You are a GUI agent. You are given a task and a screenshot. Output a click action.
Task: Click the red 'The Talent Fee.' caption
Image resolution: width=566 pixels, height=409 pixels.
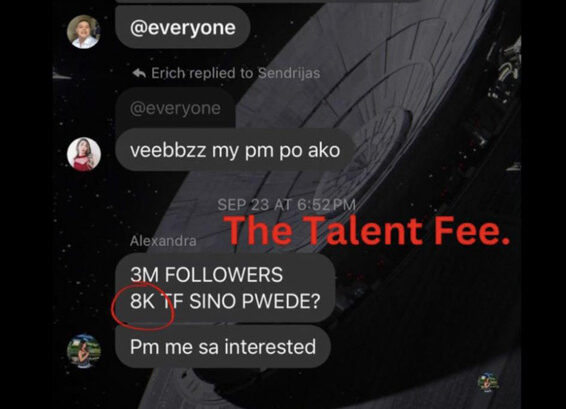[368, 231]
